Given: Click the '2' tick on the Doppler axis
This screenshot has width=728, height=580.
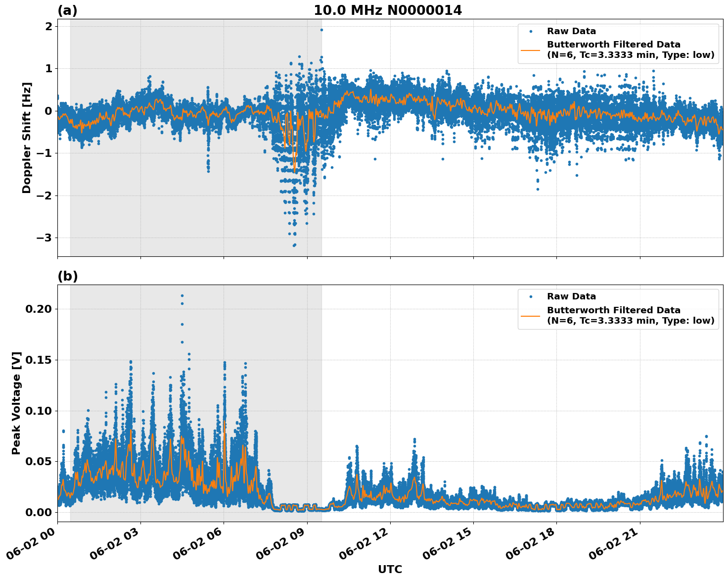Looking at the screenshot, I should (48, 26).
